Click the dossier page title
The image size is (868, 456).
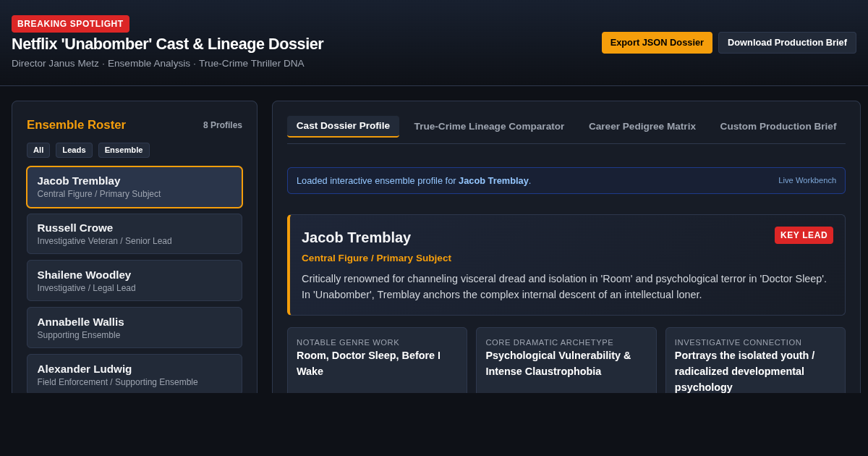coord(167,44)
